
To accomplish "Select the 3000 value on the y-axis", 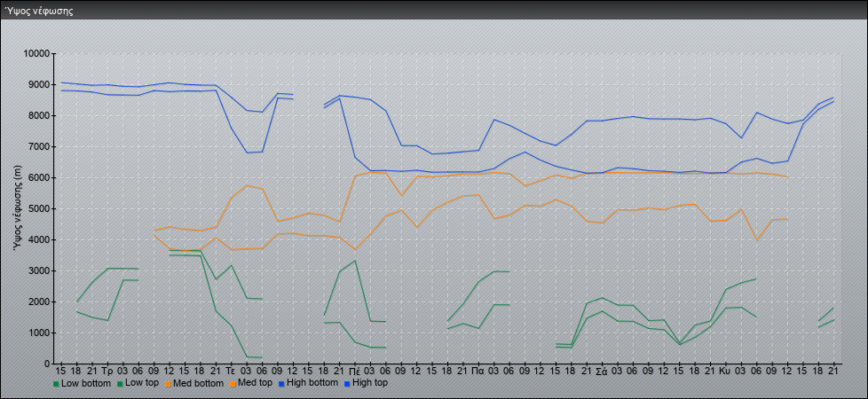I will click(x=40, y=270).
